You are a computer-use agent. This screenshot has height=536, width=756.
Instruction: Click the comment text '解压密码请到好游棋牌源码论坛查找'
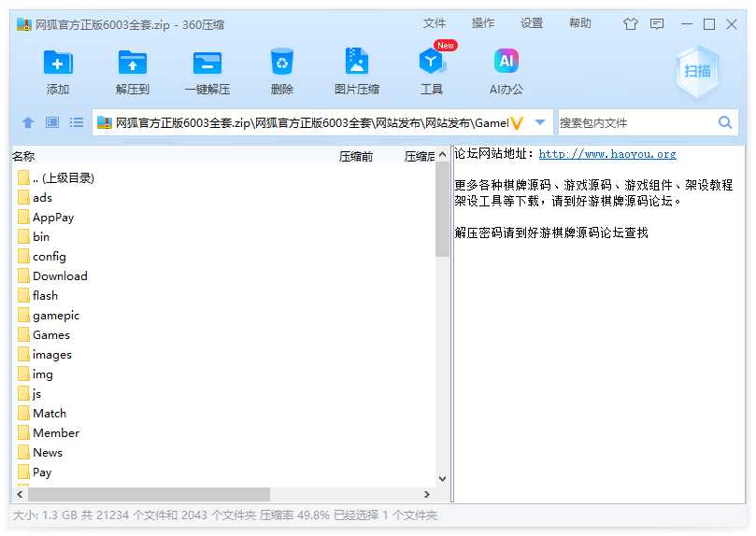[551, 233]
